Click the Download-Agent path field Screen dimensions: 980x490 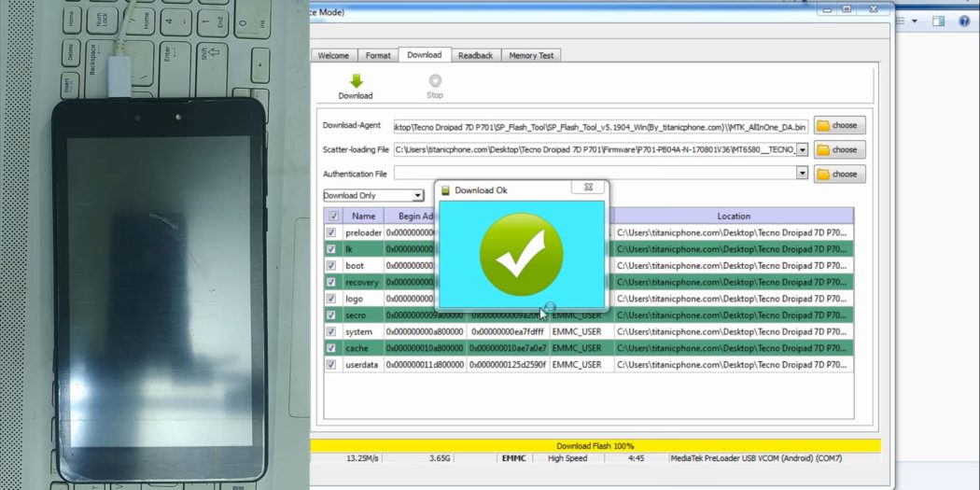601,127
